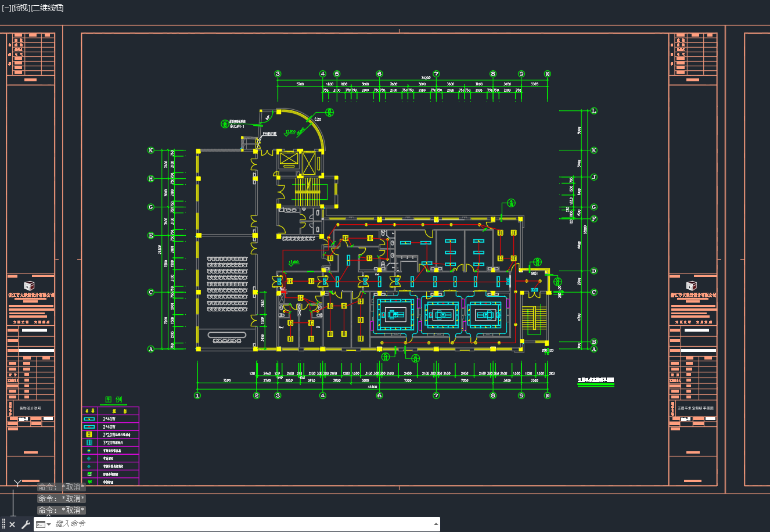This screenshot has height=532, width=770.
Task: Select the 装饰设计说明 title block text
Action: [31, 408]
